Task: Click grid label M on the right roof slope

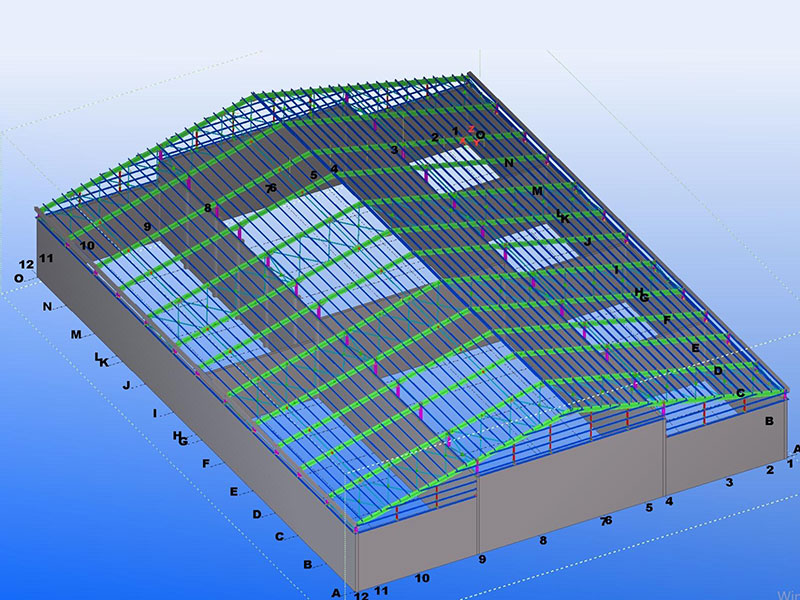Action: [x=537, y=191]
